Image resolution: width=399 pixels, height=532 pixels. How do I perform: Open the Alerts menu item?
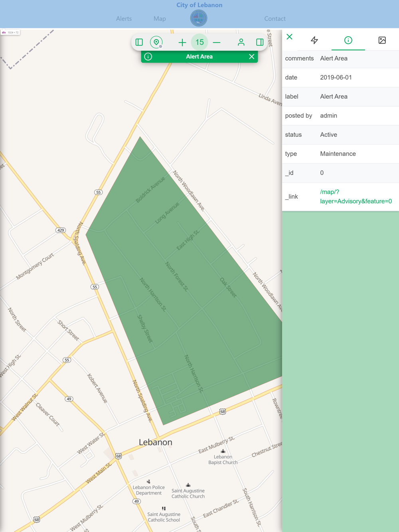[124, 19]
